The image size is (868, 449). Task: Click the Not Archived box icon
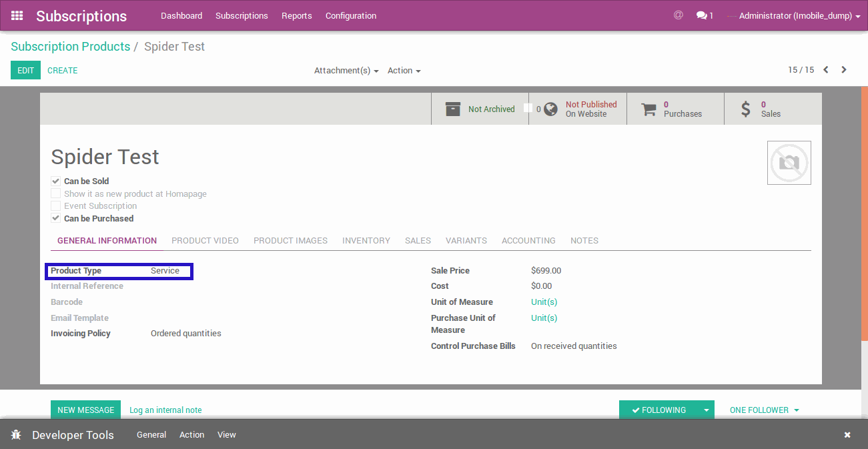click(453, 109)
